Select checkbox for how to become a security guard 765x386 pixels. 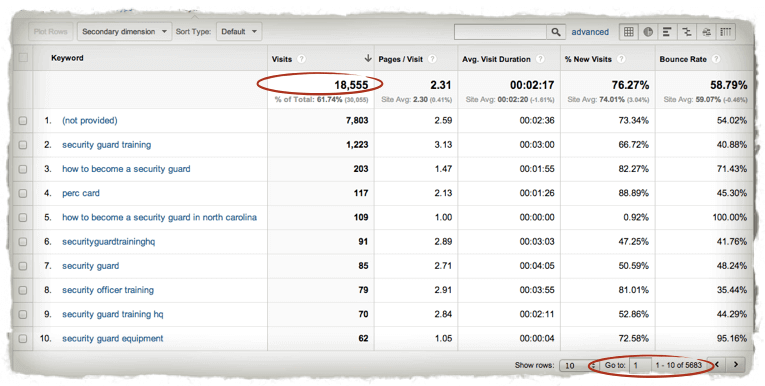pyautogui.click(x=23, y=169)
